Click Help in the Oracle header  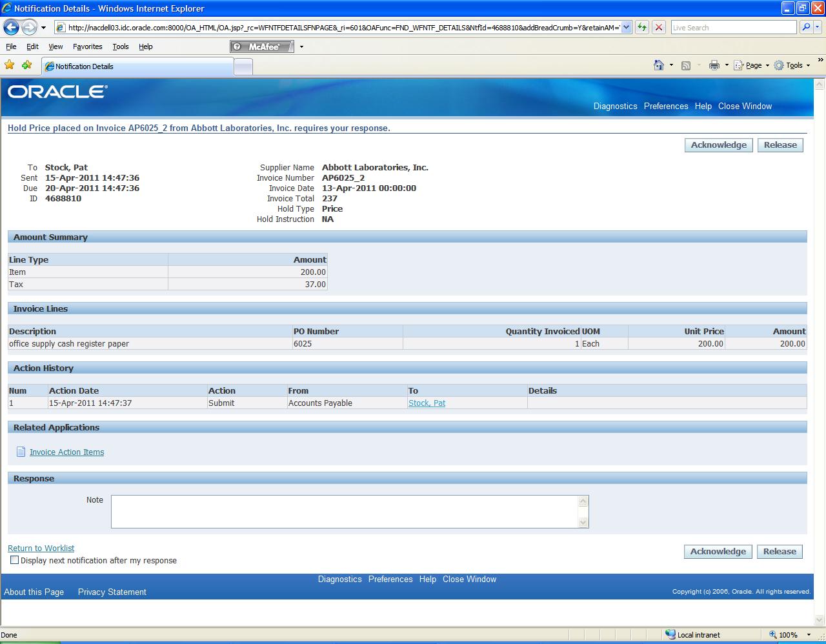click(703, 106)
